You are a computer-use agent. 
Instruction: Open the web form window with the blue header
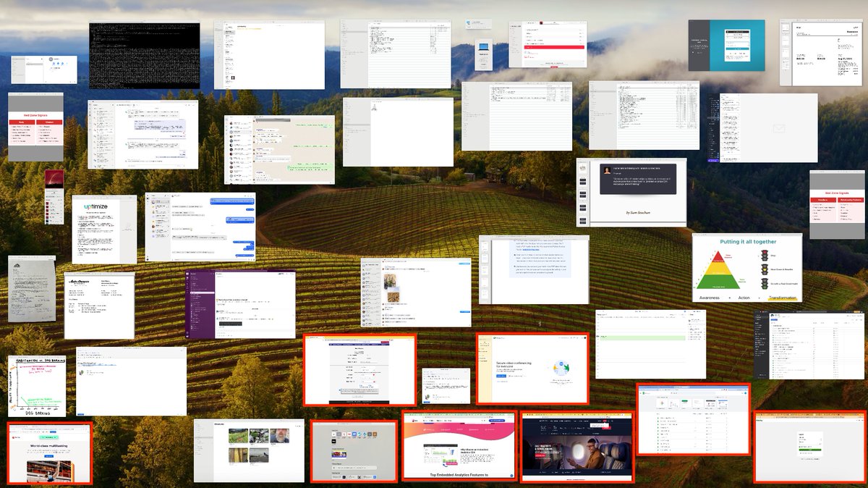pos(359,370)
